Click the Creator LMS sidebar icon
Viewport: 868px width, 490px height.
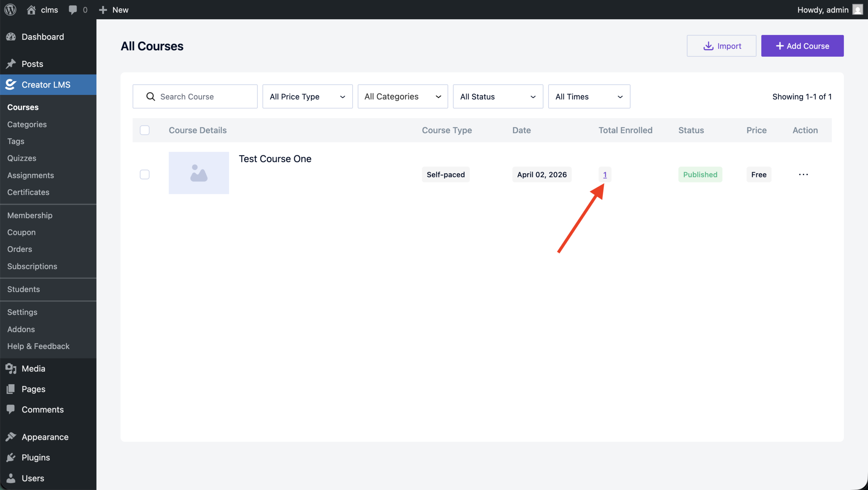[11, 84]
